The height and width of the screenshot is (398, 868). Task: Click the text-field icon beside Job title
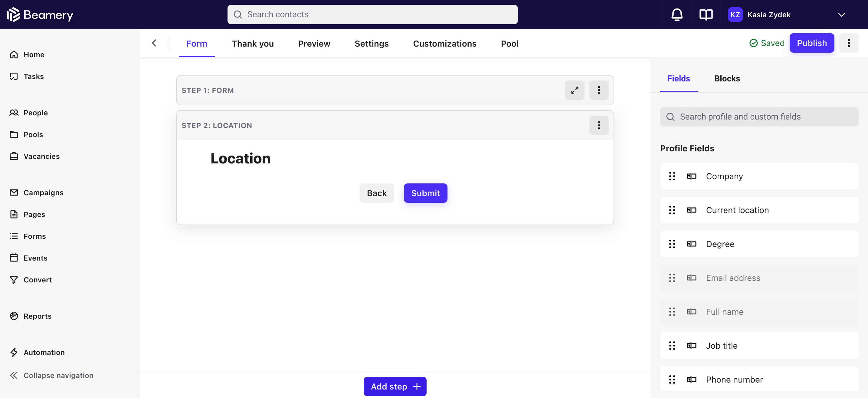pos(691,346)
